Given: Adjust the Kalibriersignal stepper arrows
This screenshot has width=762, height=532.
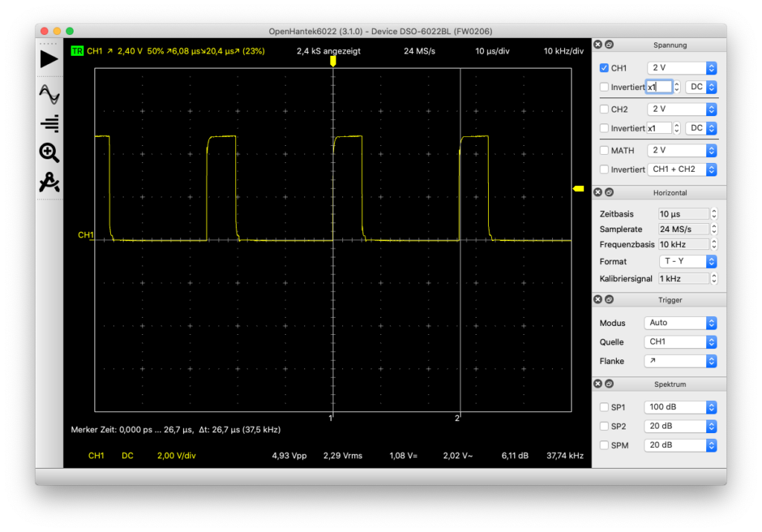Looking at the screenshot, I should pos(714,279).
